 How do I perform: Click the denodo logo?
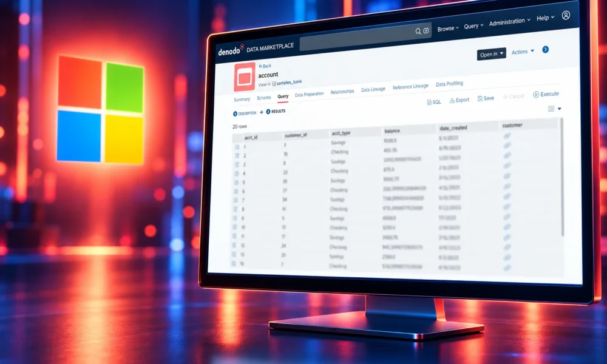pos(231,50)
